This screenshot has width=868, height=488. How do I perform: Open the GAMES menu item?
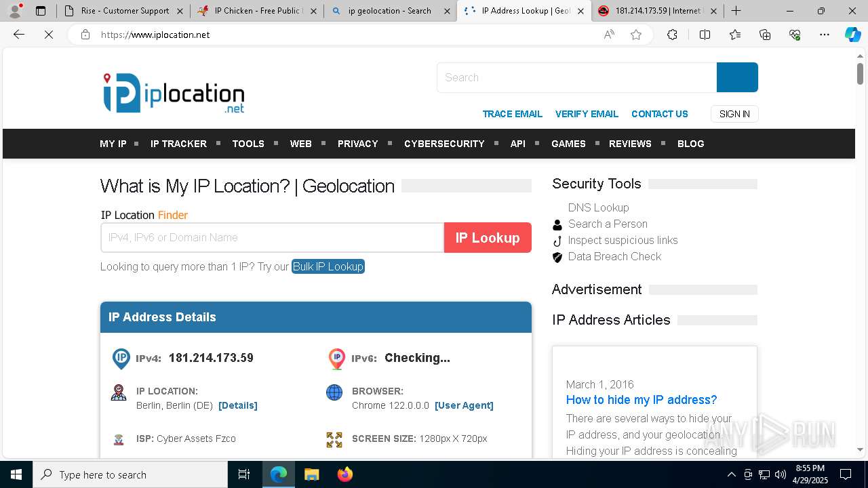pos(568,144)
